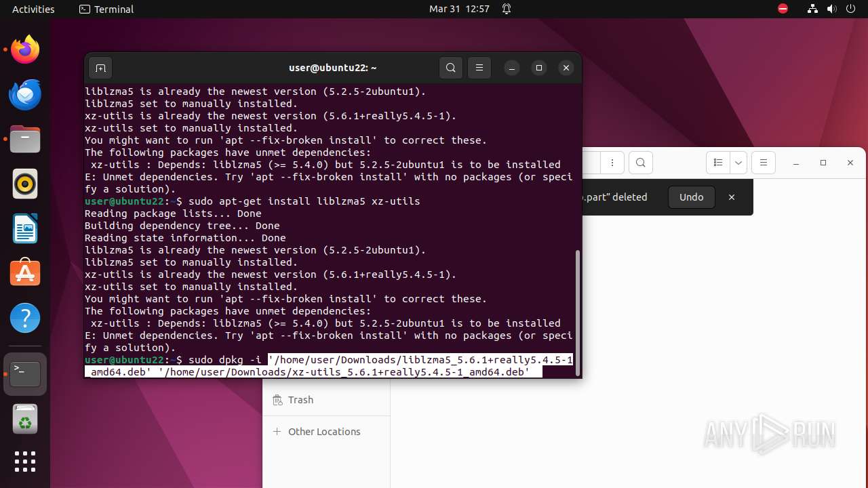The image size is (868, 488).
Task: Open Help from the dock
Action: (x=25, y=318)
